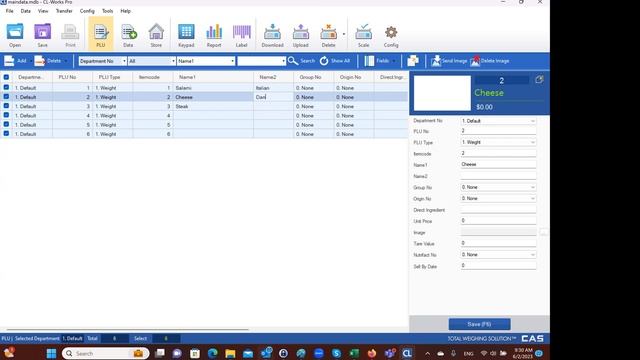This screenshot has width=640, height=360.
Task: Click the Delete icon in main toolbar
Action: 328,35
